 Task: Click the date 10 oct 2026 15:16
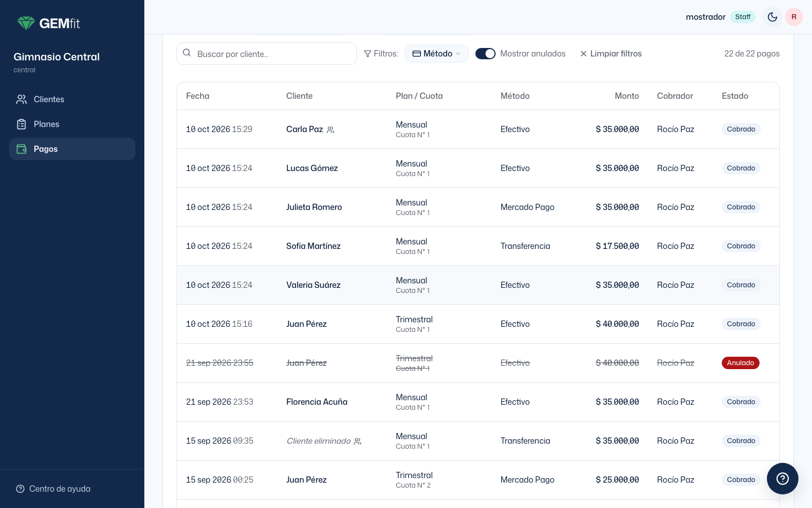click(x=219, y=324)
